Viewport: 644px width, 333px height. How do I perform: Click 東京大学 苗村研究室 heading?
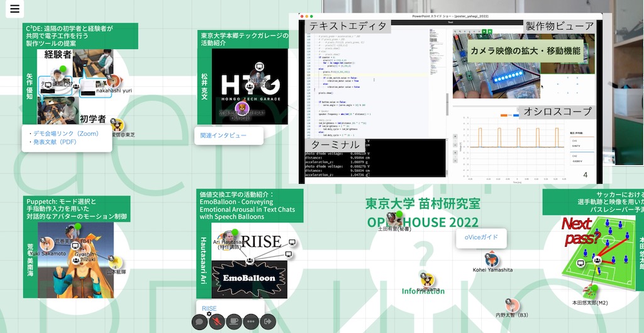click(x=423, y=203)
